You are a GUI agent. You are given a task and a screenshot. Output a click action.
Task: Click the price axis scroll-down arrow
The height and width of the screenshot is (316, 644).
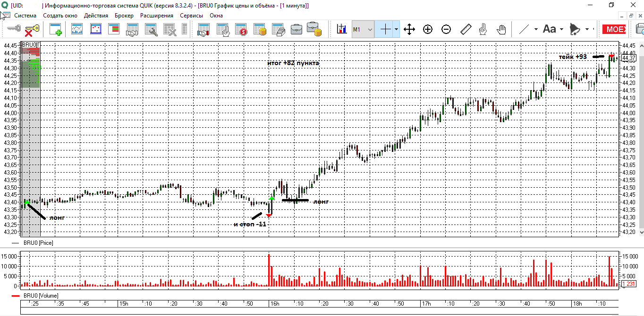641,232
